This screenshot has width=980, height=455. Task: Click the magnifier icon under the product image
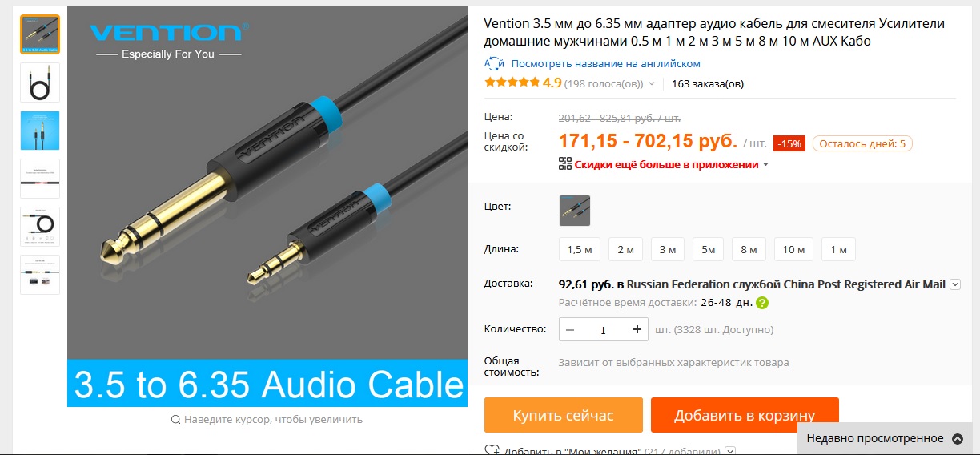point(175,419)
